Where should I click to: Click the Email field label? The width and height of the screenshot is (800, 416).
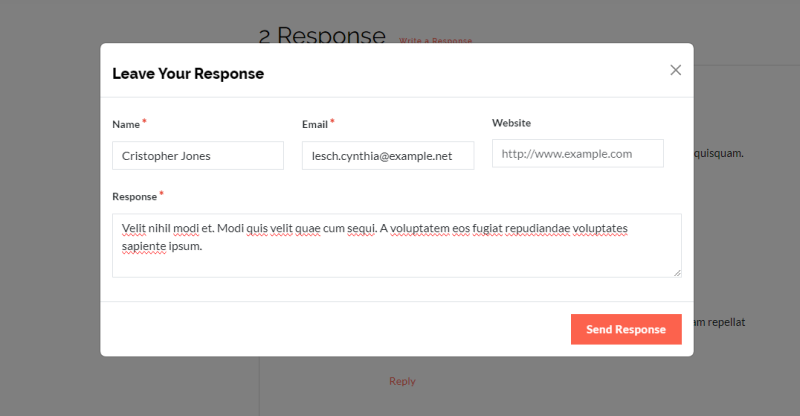[315, 125]
